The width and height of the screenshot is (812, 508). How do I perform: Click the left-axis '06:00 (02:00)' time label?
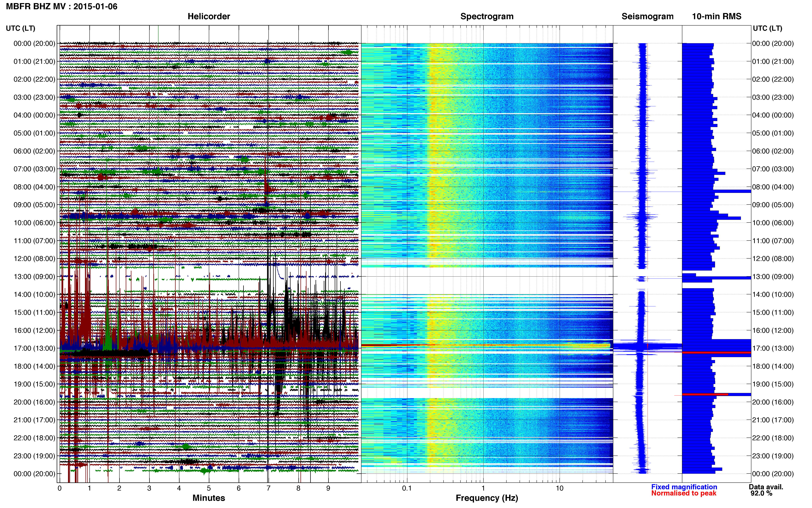tap(34, 151)
